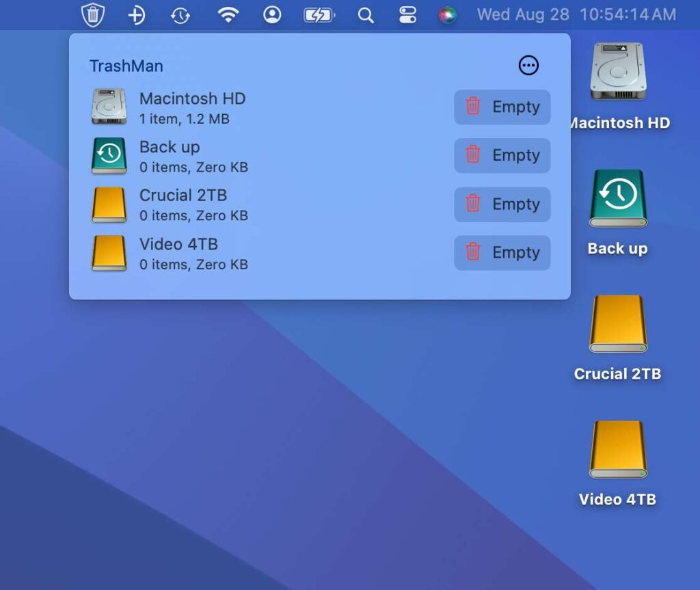Click the TrashMan title label
This screenshot has height=590, width=700.
coord(126,66)
